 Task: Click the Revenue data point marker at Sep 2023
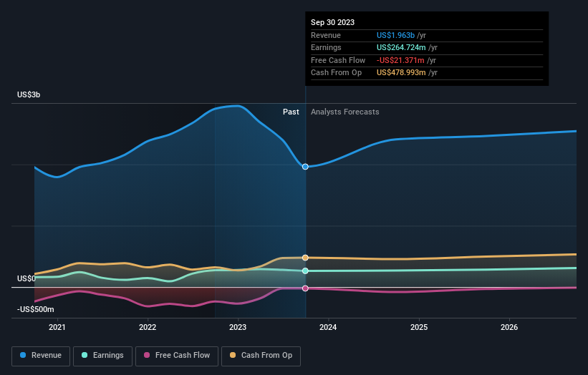pyautogui.click(x=305, y=167)
